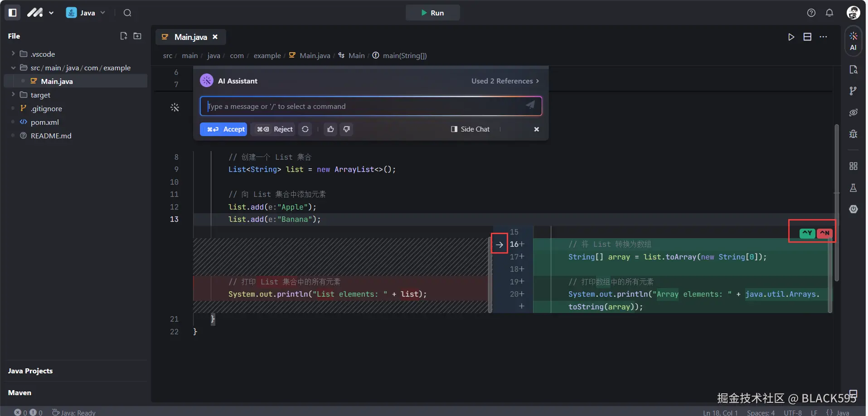Toggle the split editor layout
Image resolution: width=868 pixels, height=416 pixels.
click(807, 37)
